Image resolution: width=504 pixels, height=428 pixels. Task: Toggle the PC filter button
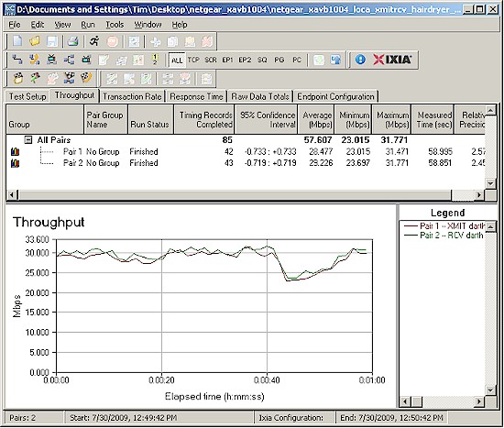tap(297, 60)
